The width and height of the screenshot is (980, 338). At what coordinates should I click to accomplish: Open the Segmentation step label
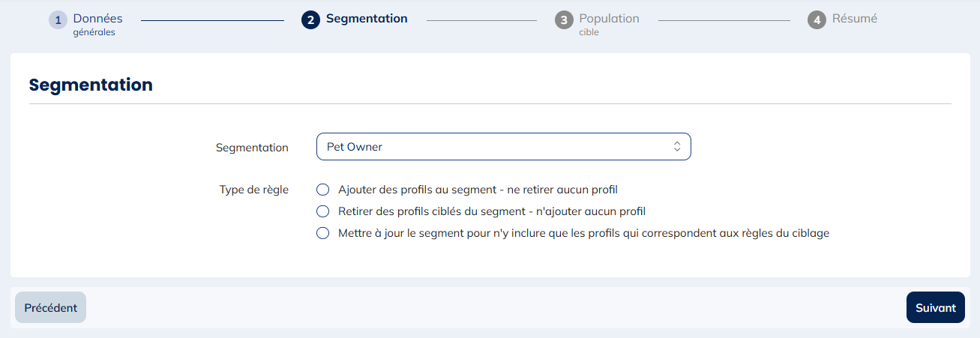(367, 19)
